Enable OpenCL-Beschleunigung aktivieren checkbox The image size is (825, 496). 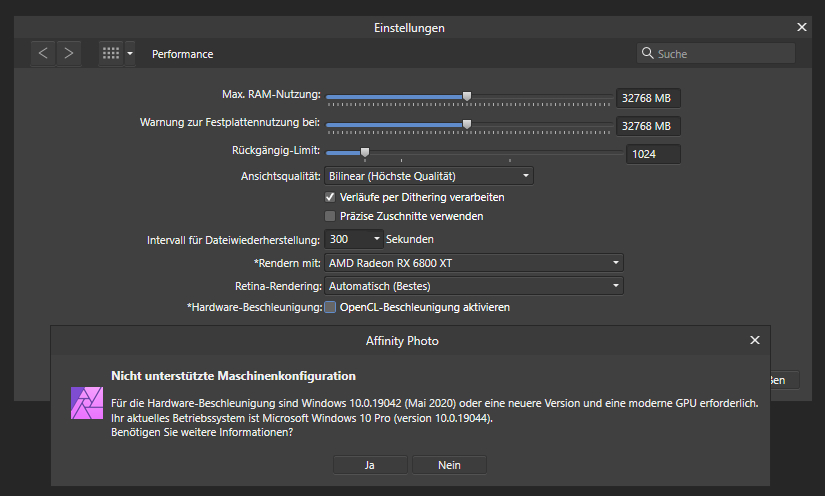click(x=330, y=307)
